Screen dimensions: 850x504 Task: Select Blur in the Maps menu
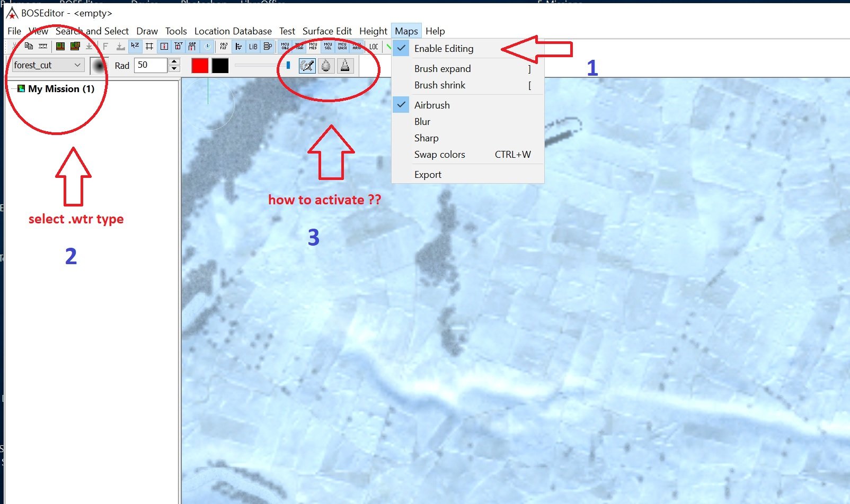click(468, 122)
